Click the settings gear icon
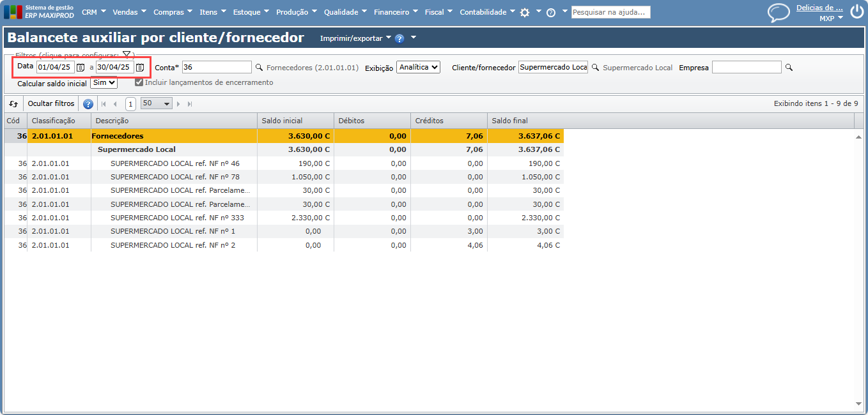 point(525,12)
